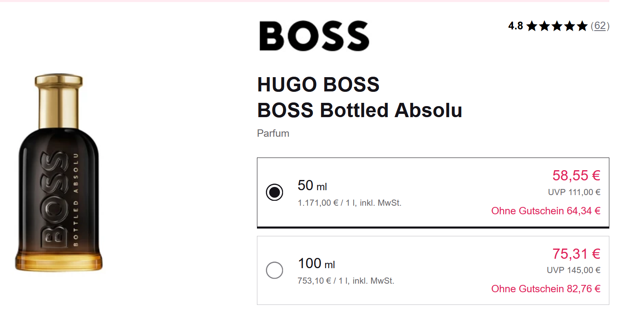This screenshot has height=311, width=644.
Task: Click the first rating star
Action: 531,27
